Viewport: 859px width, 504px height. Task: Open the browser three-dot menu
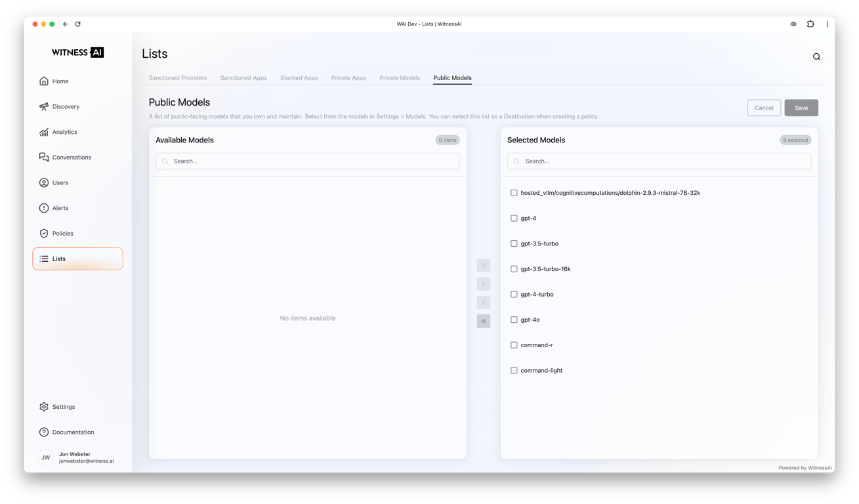[x=827, y=24]
